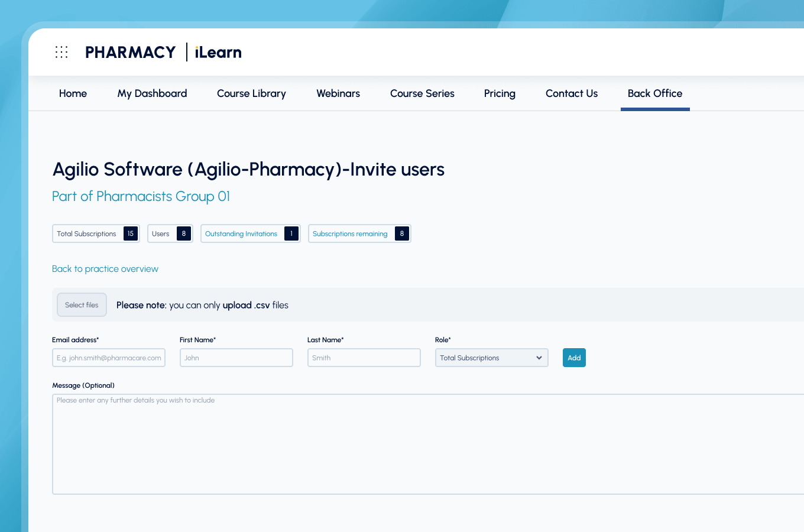Click the Total Subscriptions badge
The height and width of the screenshot is (532, 804).
tap(96, 233)
